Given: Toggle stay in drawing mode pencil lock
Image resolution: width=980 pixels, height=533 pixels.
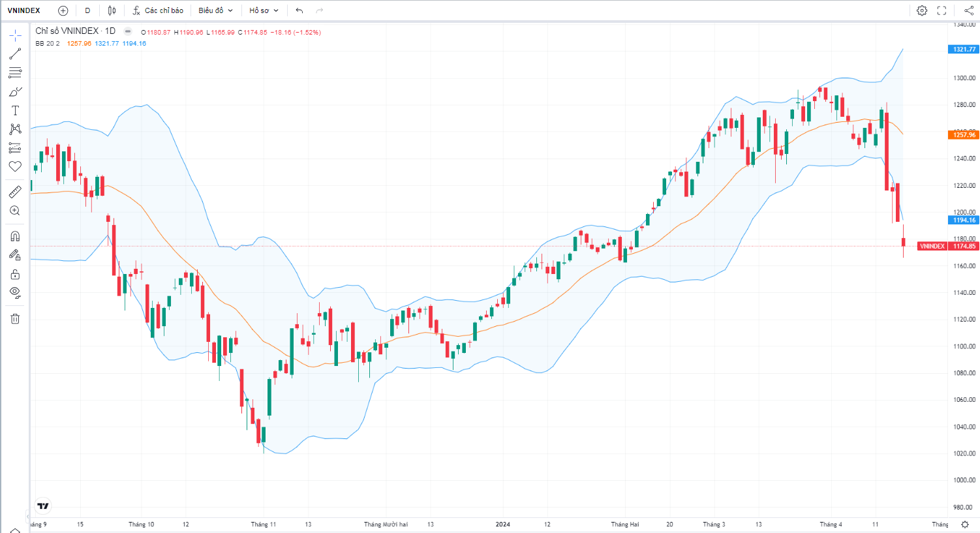Looking at the screenshot, I should [x=15, y=255].
